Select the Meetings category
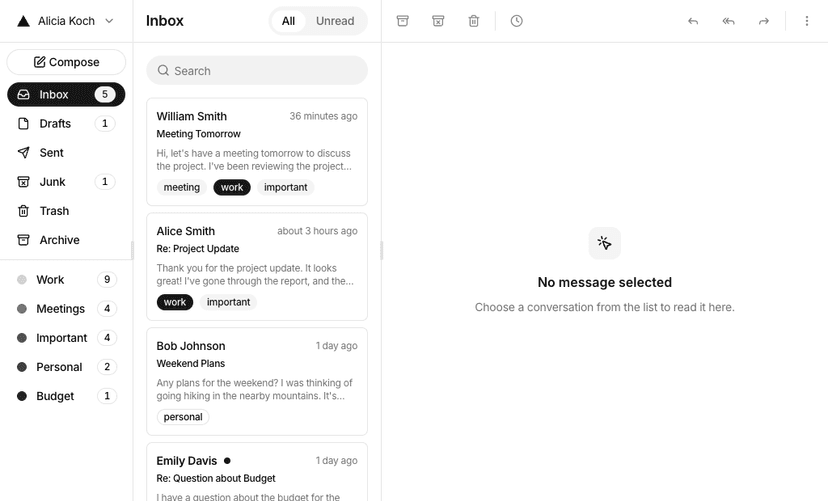The image size is (828, 501). (66, 309)
